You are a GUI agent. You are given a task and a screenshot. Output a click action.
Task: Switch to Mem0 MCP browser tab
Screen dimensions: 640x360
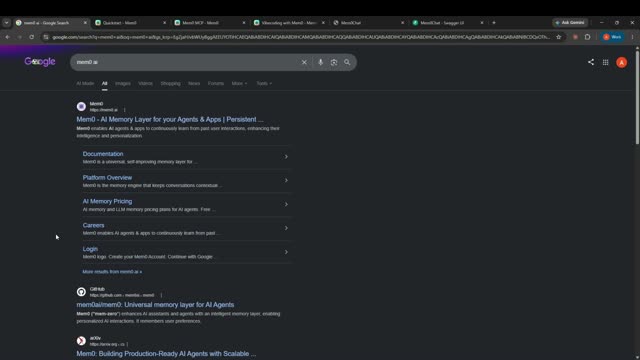(210, 23)
